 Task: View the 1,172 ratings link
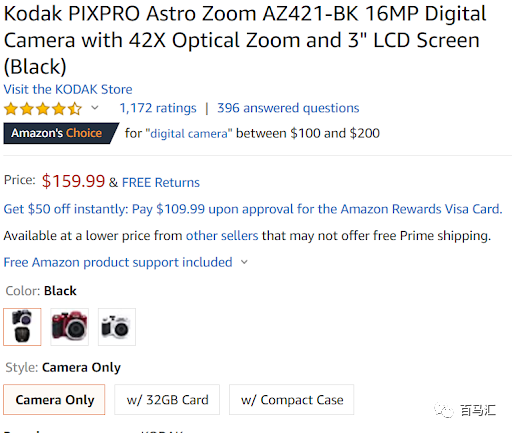(158, 108)
